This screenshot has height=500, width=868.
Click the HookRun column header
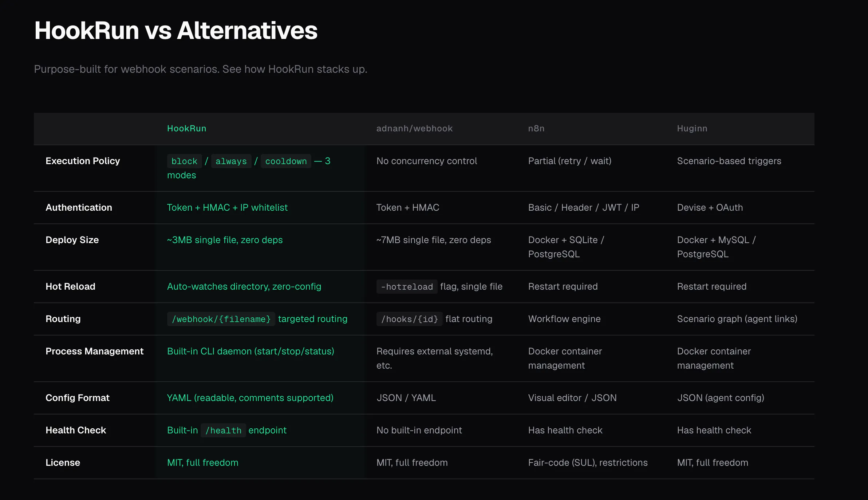pyautogui.click(x=187, y=128)
